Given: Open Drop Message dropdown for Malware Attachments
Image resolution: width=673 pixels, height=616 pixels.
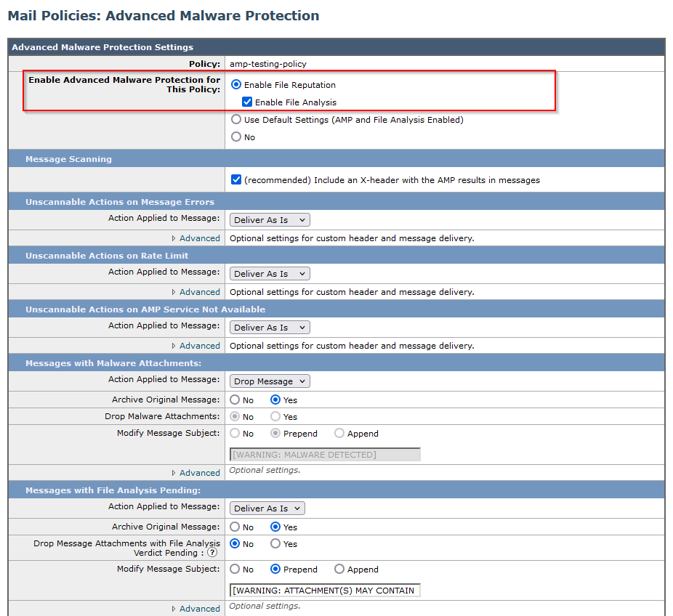Looking at the screenshot, I should 270,381.
